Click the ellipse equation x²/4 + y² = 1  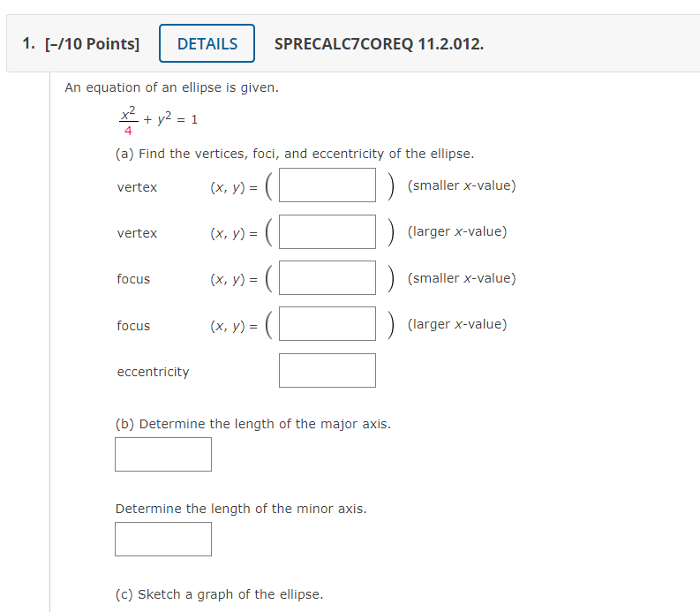pos(158,120)
